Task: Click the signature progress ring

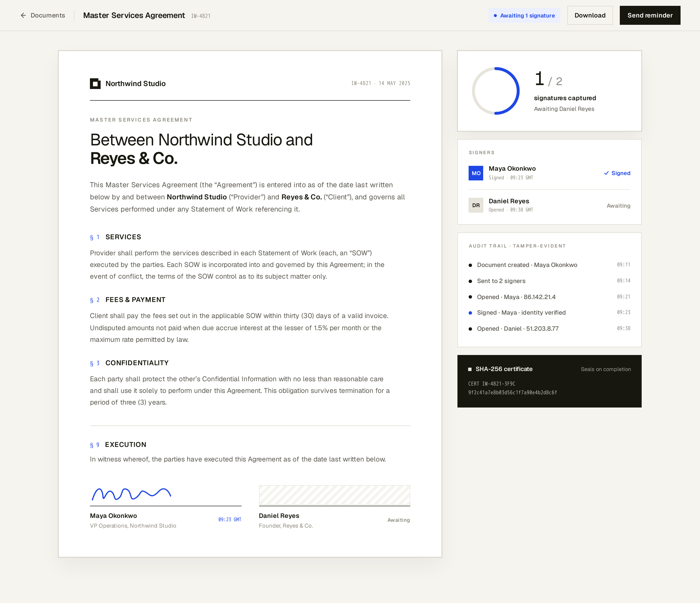Action: coord(496,91)
